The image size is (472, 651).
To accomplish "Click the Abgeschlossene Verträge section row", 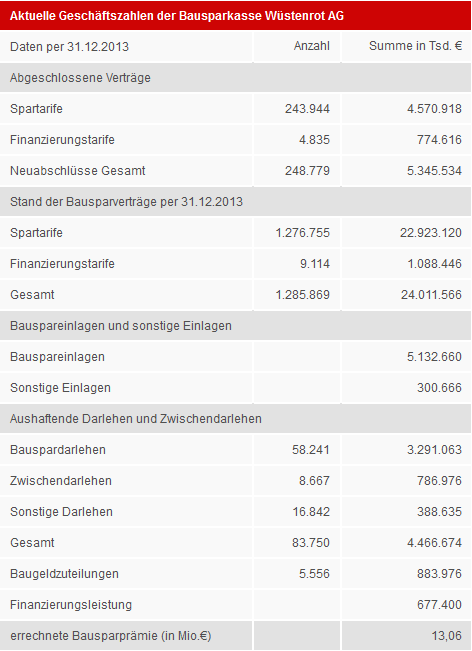I will 236,78.
